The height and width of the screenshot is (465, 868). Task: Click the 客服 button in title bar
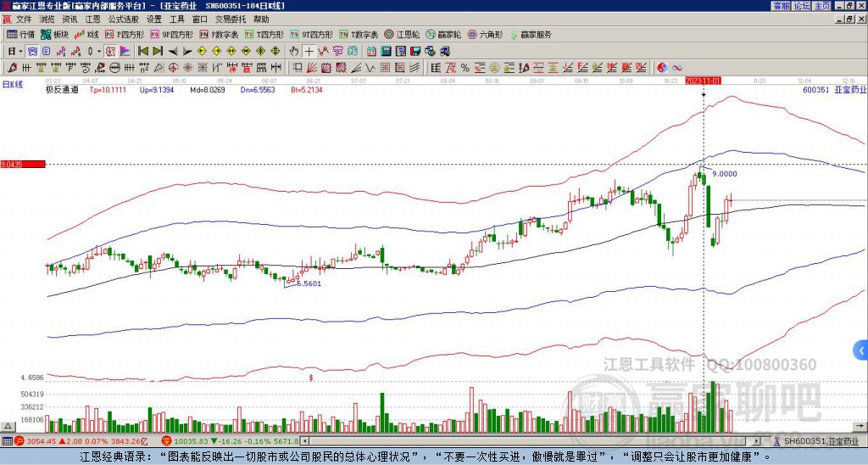tap(781, 6)
